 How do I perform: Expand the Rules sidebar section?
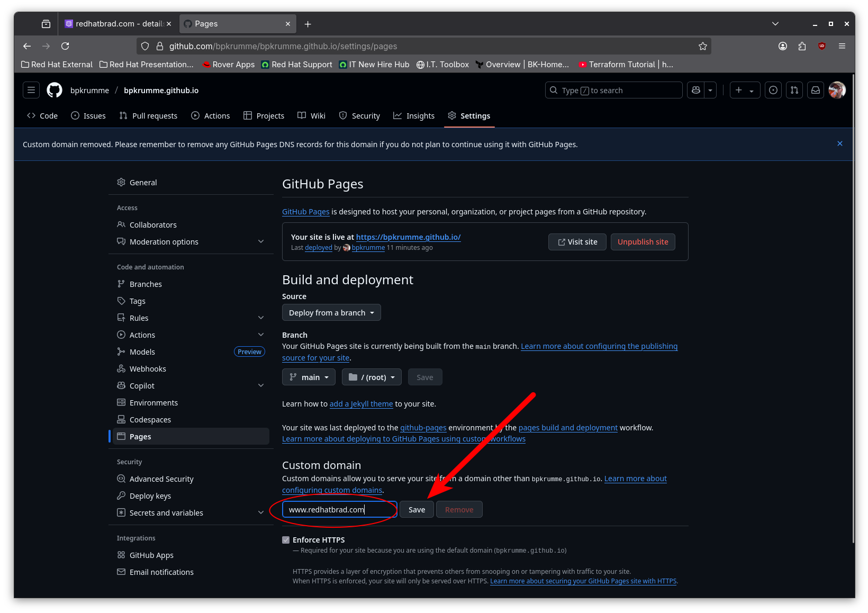tap(191, 318)
